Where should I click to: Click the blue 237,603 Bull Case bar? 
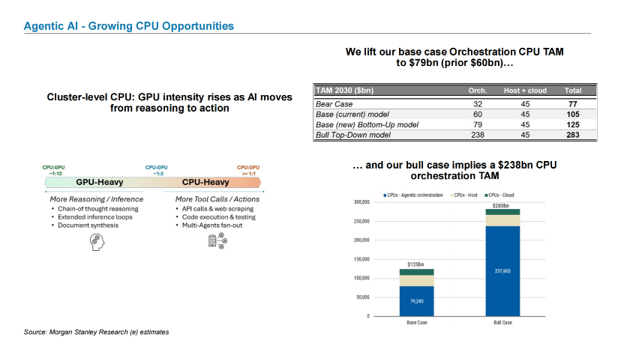click(502, 270)
